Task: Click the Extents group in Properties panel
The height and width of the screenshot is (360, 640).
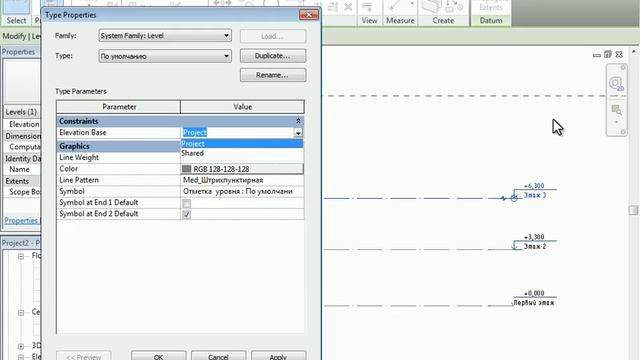Action: pyautogui.click(x=22, y=181)
